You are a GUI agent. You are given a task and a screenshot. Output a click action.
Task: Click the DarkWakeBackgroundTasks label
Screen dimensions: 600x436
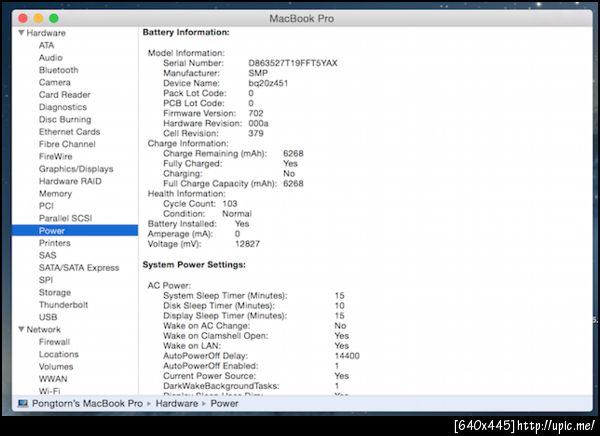coord(221,386)
